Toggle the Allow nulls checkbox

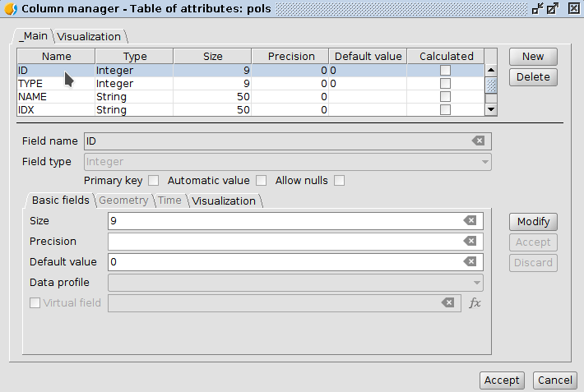[339, 181]
